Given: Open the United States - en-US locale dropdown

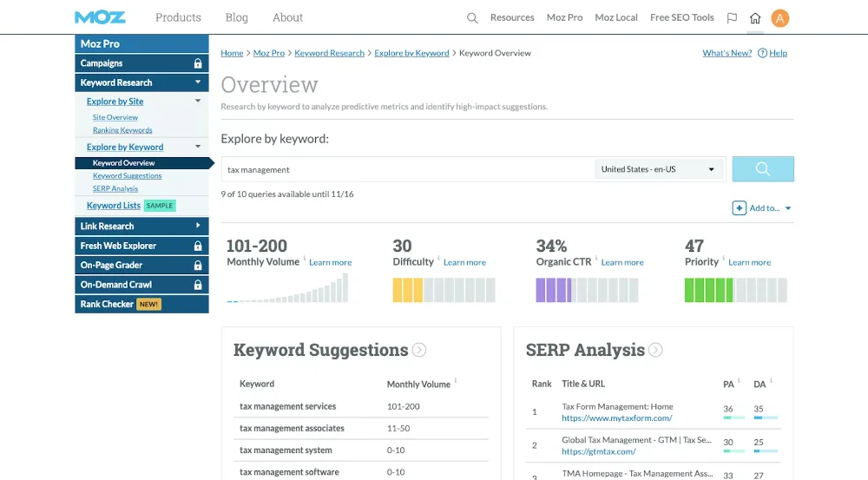Looking at the screenshot, I should tap(659, 169).
